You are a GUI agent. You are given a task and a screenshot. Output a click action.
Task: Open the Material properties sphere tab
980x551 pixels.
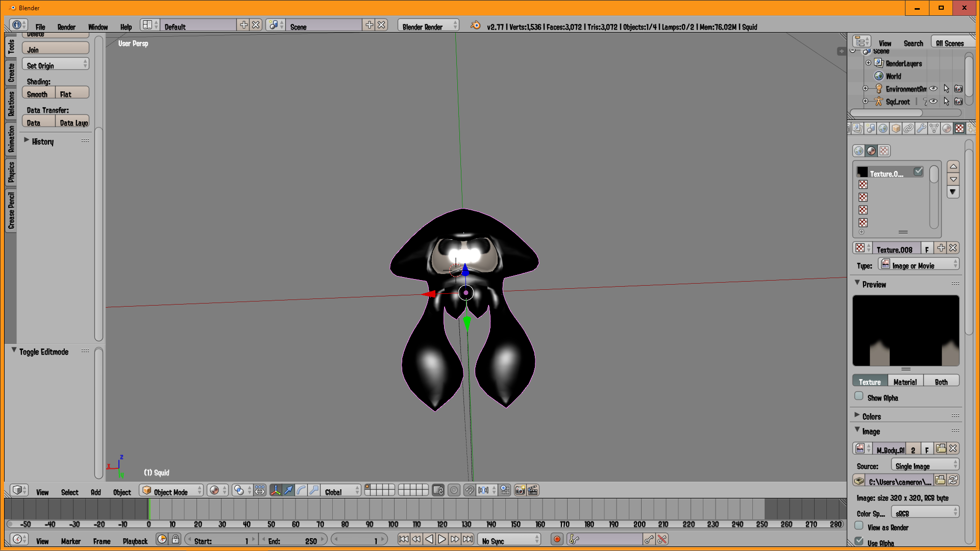[946, 129]
